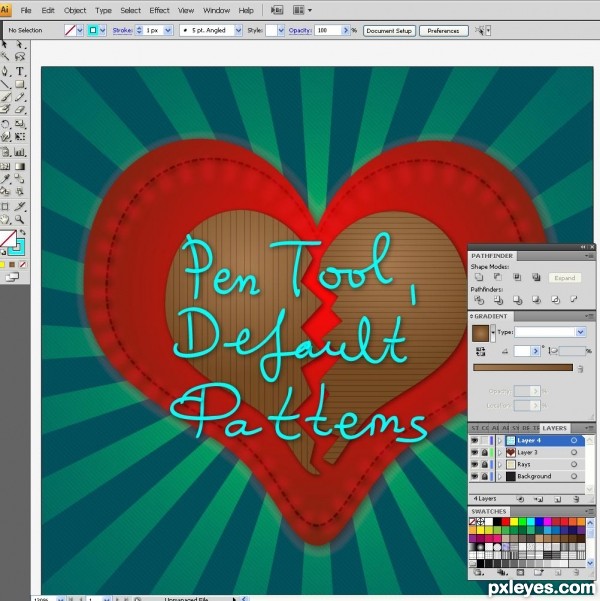This screenshot has width=600, height=601.
Task: Expand Layer 4 contents triangle
Action: (x=500, y=441)
